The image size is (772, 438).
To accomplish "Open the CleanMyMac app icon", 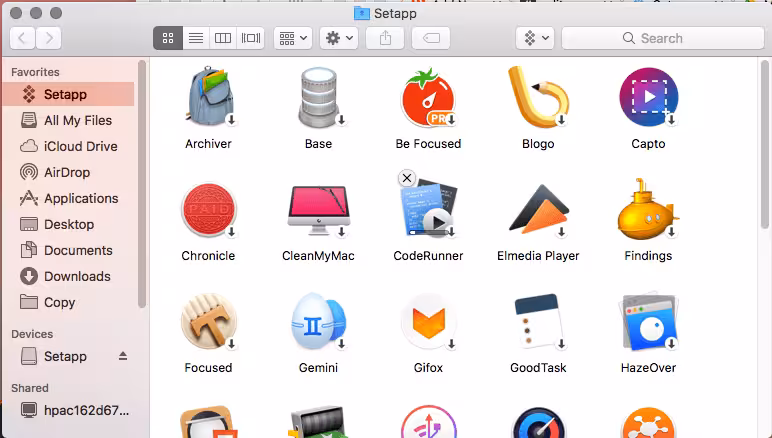I will pyautogui.click(x=319, y=210).
